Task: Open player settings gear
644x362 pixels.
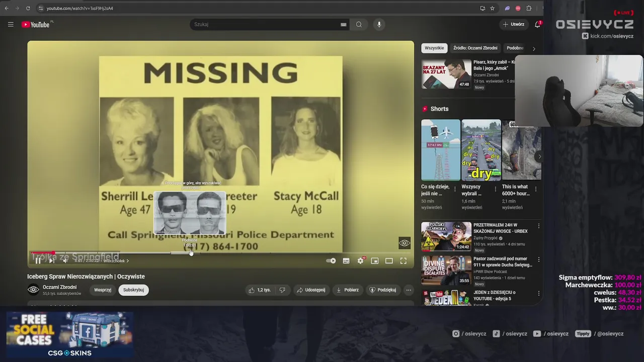Action: pyautogui.click(x=360, y=260)
